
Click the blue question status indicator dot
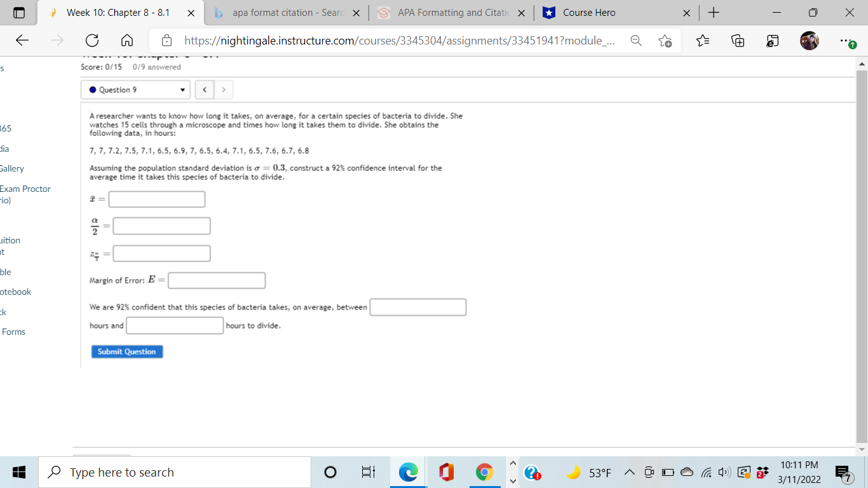point(93,89)
